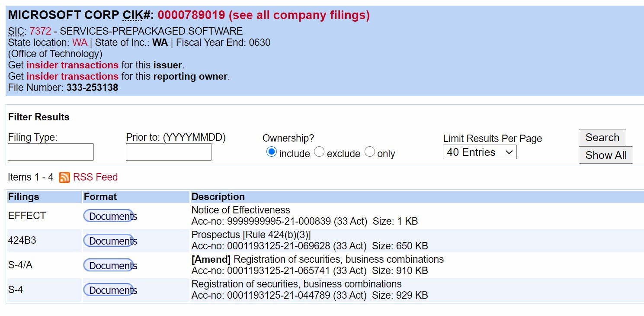Click the orange RSS feed icon
The image size is (644, 316).
(64, 177)
